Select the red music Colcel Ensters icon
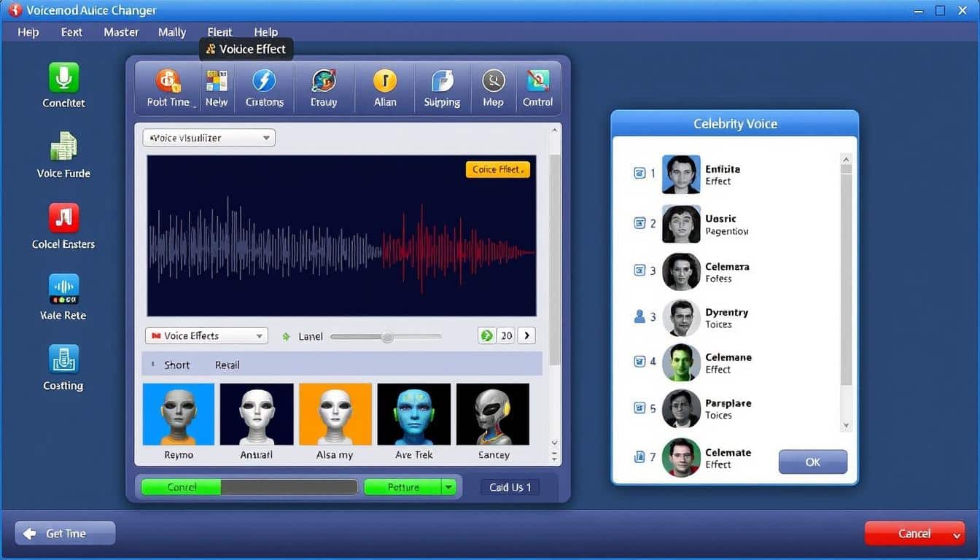Viewport: 980px width, 560px height. click(63, 218)
